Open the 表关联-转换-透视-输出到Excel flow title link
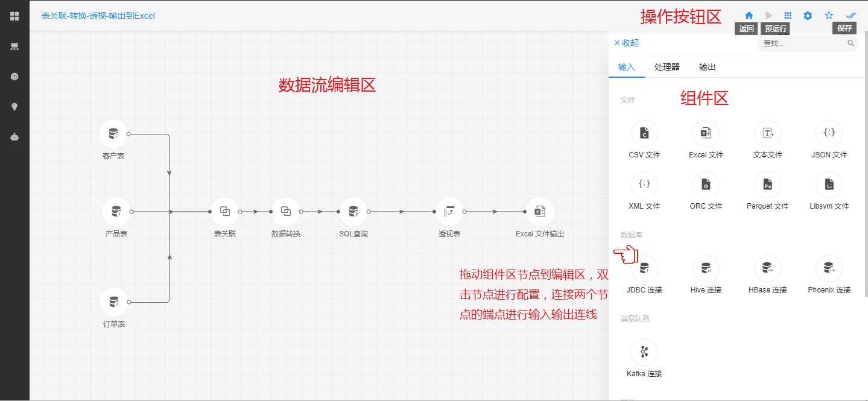This screenshot has height=401, width=868. tap(98, 15)
